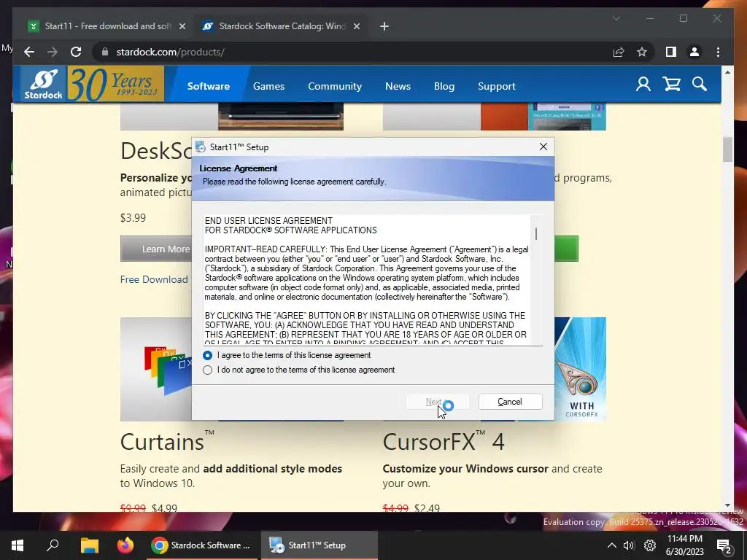Screen dimensions: 747x560
Task: Switch to Start11 Setup taskbar item
Action: pos(320,545)
